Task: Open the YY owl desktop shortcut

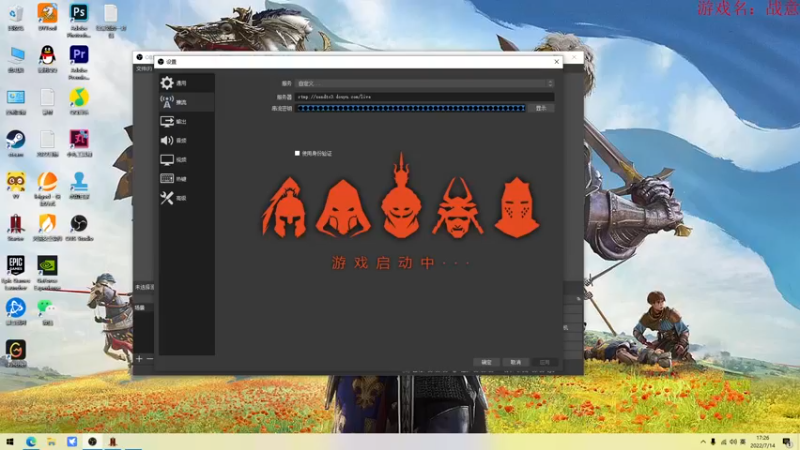Action: [16, 186]
